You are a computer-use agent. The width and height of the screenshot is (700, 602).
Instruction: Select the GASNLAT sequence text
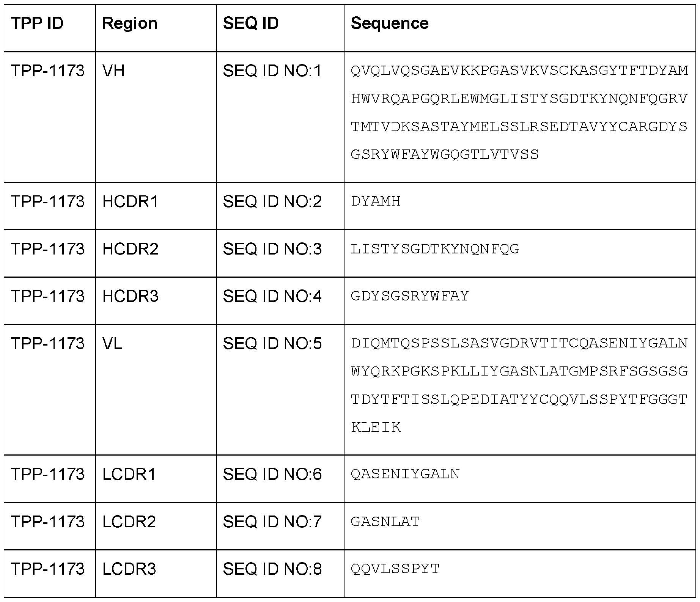(385, 522)
